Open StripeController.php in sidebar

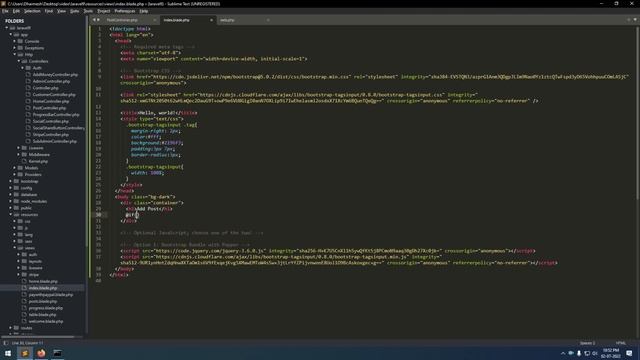click(51, 135)
